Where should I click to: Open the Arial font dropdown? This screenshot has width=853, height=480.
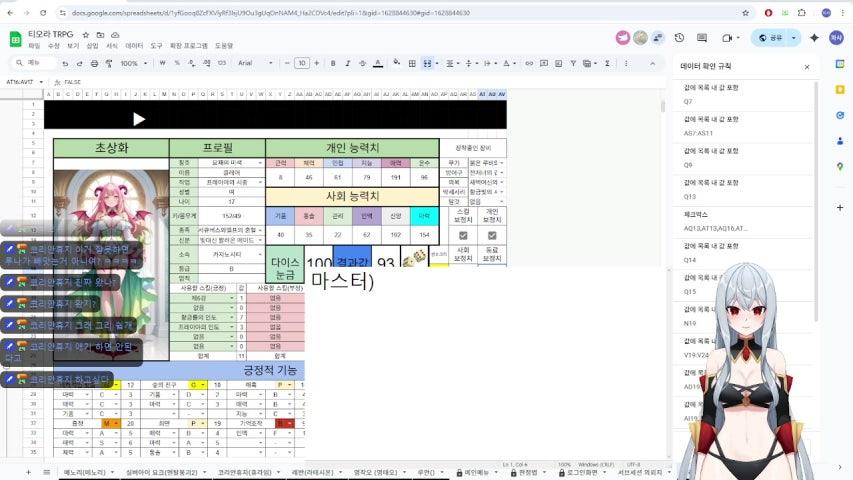[x=255, y=64]
